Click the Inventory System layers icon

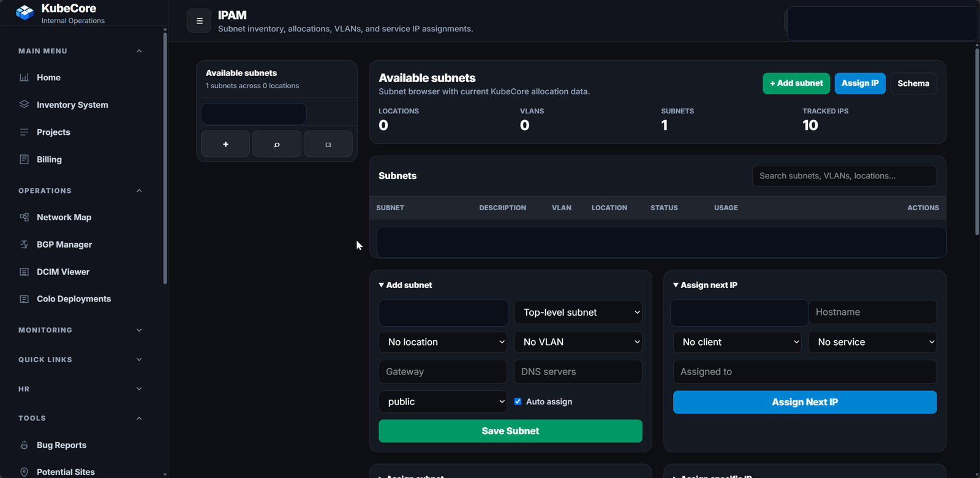[24, 105]
